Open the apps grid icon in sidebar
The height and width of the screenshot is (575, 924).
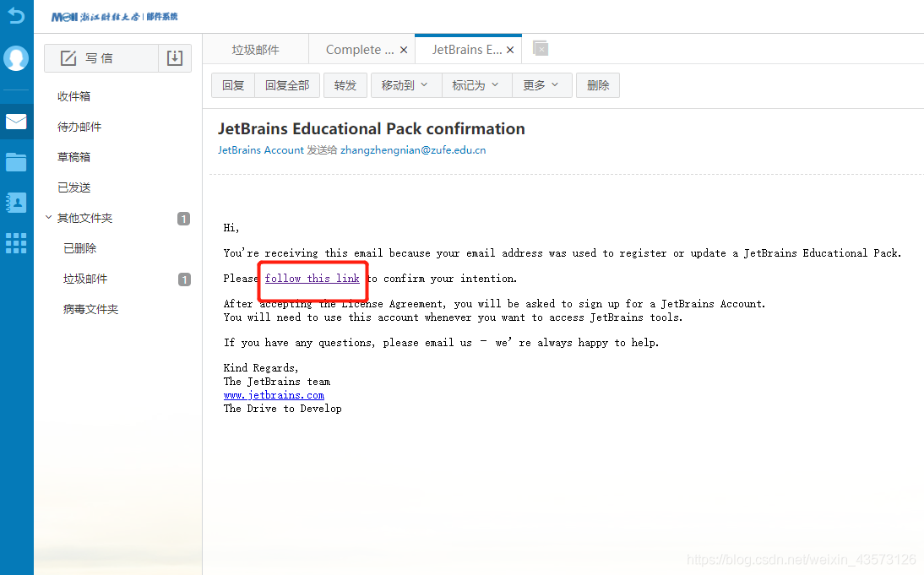pos(16,243)
